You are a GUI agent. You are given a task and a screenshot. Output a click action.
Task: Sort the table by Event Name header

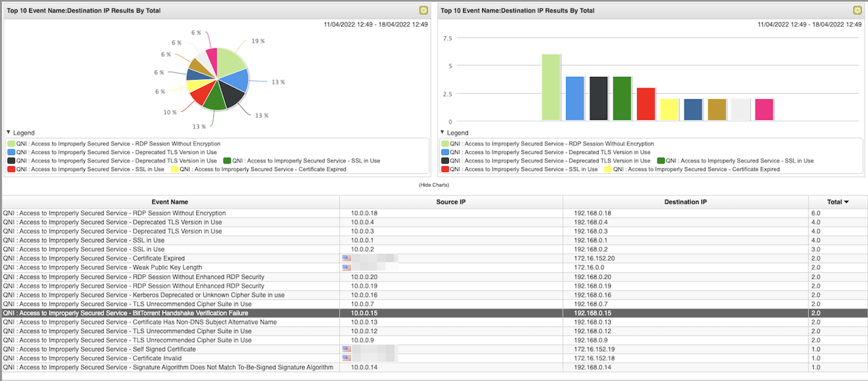pyautogui.click(x=169, y=202)
